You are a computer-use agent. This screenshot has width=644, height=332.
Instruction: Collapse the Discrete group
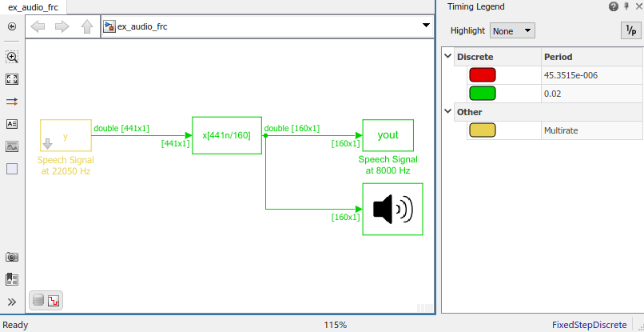click(x=447, y=57)
